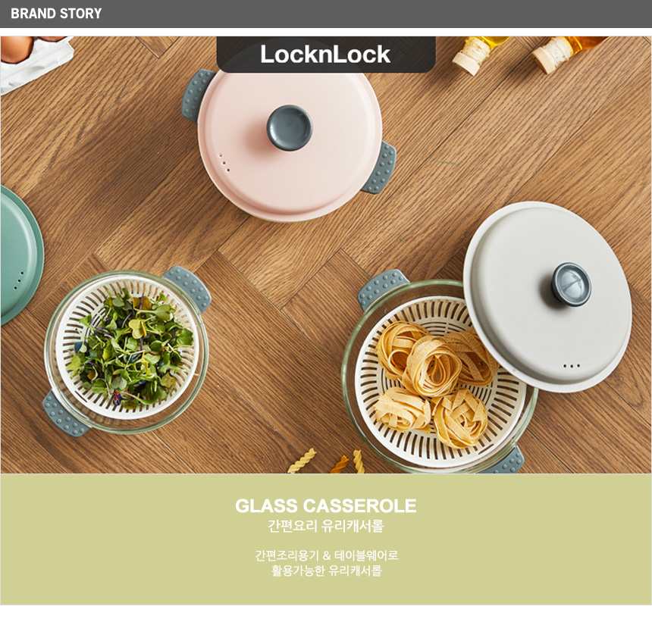Click the 간편조리용기 & 테이블웨어로 description line
The image size is (652, 644).
coord(327,555)
